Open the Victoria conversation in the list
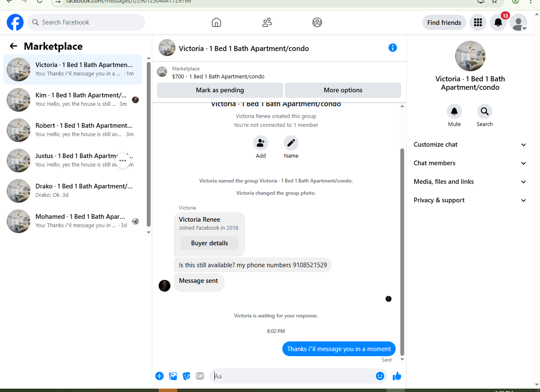 pos(73,70)
